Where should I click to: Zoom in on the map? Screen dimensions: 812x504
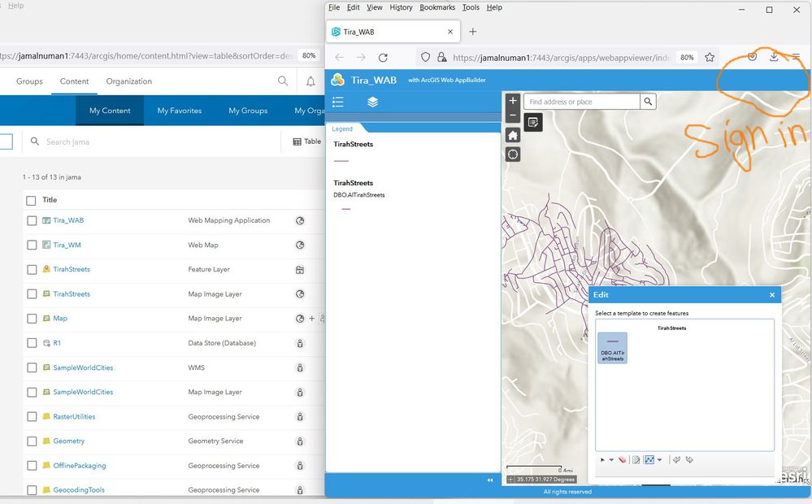point(513,101)
